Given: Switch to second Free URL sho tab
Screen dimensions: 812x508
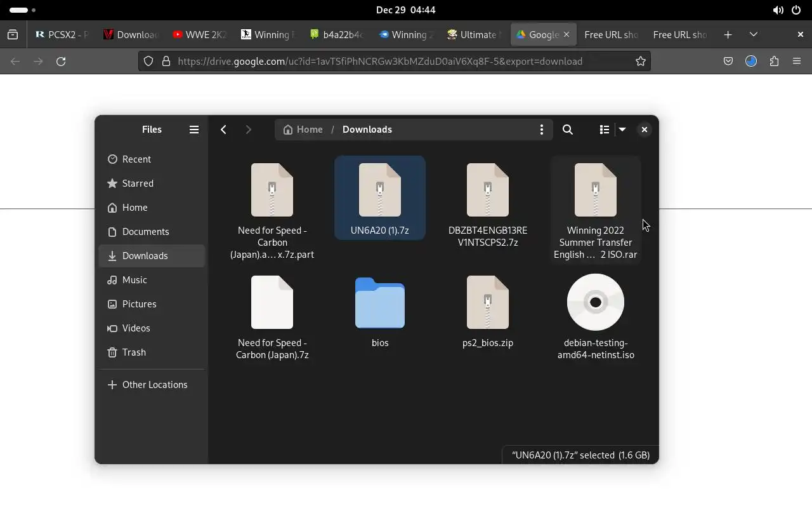Looking at the screenshot, I should coord(680,35).
